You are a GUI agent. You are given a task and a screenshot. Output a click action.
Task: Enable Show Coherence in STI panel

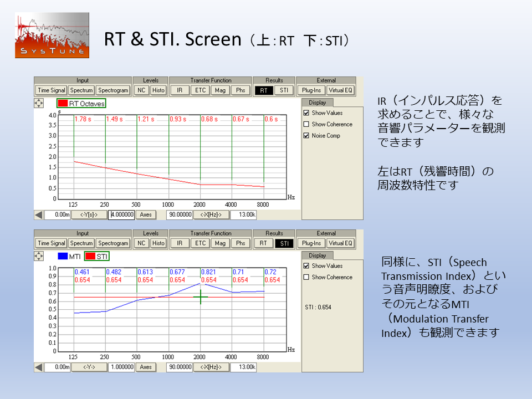(306, 277)
